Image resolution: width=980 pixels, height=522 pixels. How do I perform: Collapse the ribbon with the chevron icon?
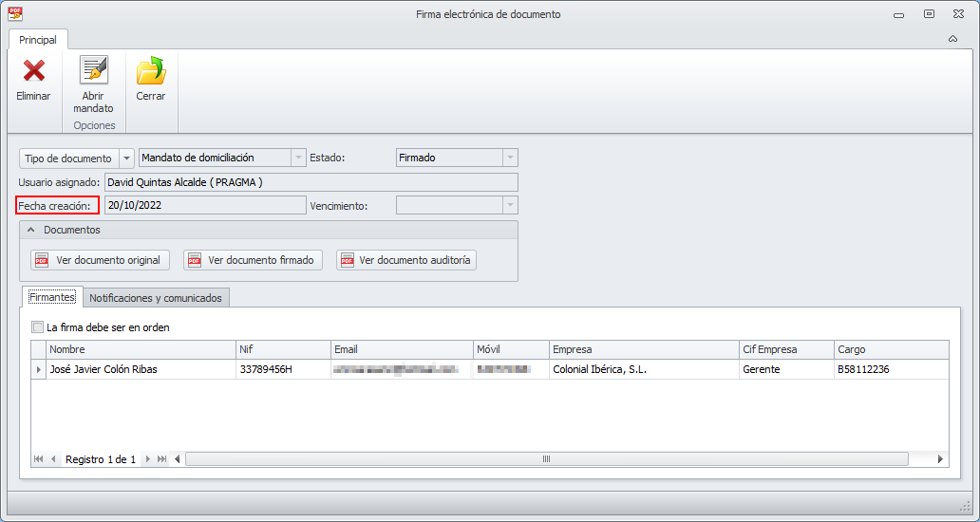[x=952, y=39]
